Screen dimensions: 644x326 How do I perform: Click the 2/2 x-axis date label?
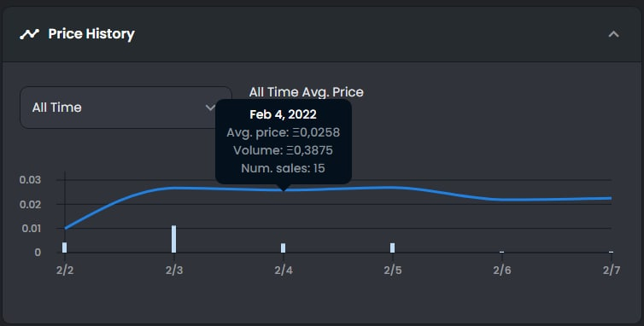[65, 271]
